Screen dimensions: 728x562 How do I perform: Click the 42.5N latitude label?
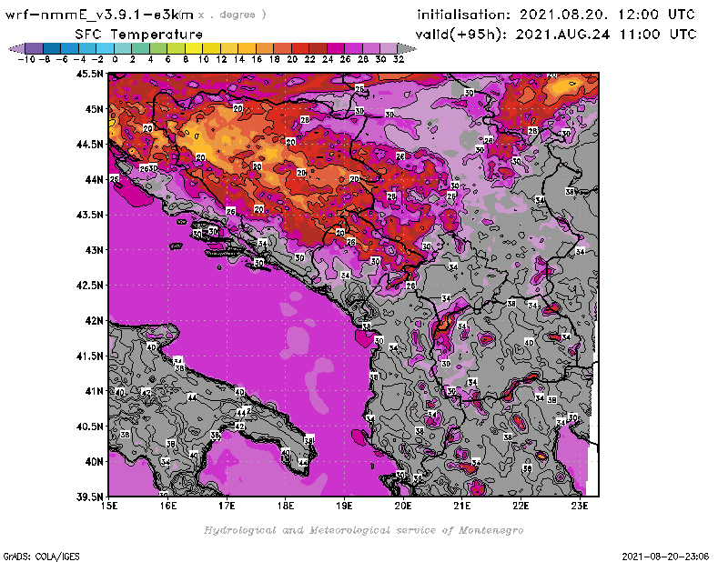(89, 286)
